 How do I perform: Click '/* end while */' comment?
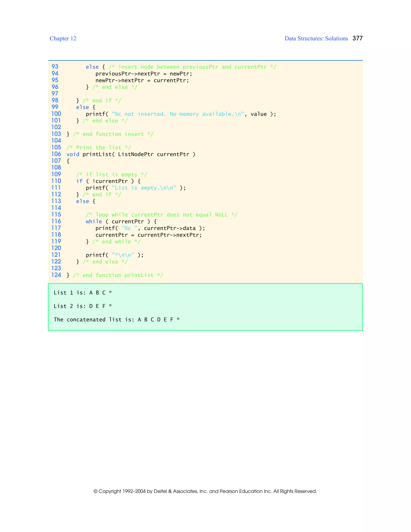pyautogui.click(x=116, y=242)
